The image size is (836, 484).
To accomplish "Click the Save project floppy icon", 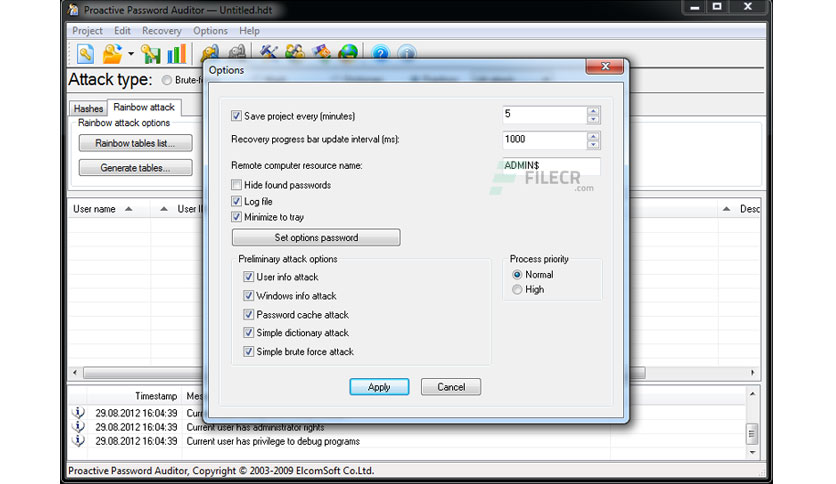I will (151, 54).
